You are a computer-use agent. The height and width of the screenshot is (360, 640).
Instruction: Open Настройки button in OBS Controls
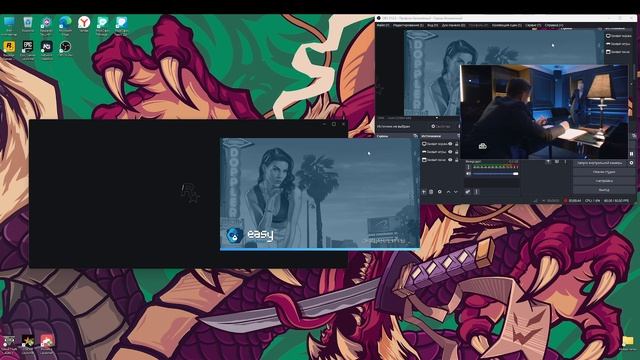click(x=604, y=181)
